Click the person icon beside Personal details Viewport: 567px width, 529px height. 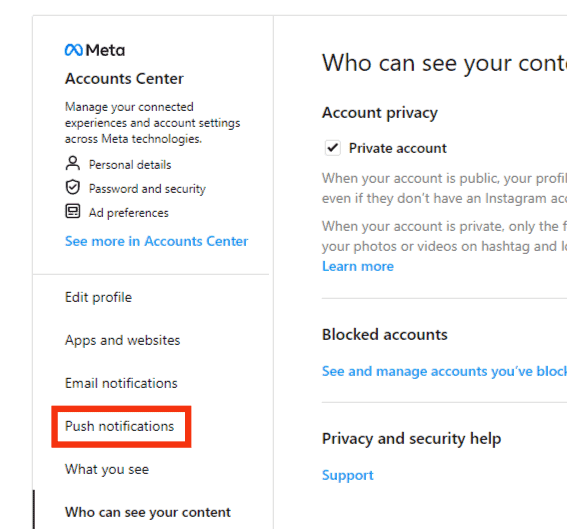click(x=73, y=163)
